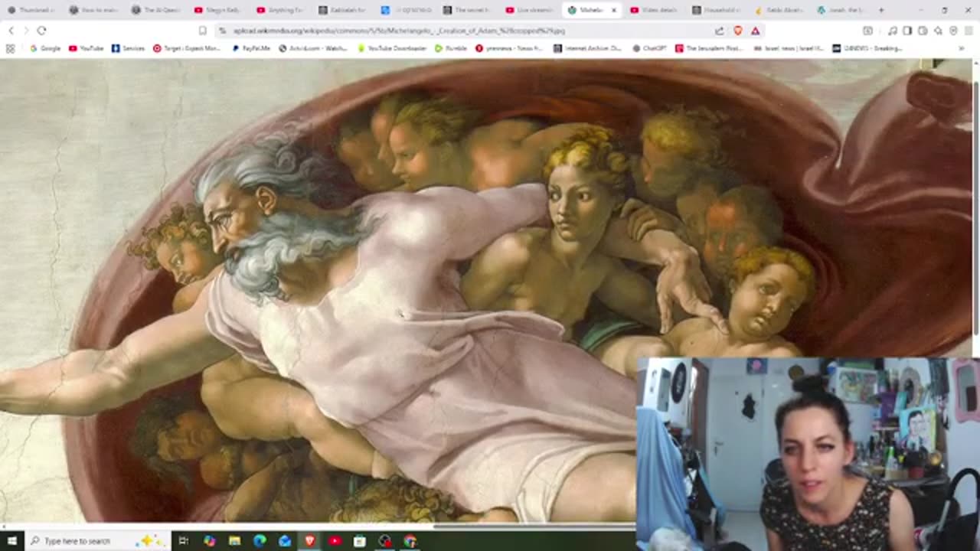Image resolution: width=980 pixels, height=551 pixels.
Task: Open the browser main menu
Action: pyautogui.click(x=969, y=31)
